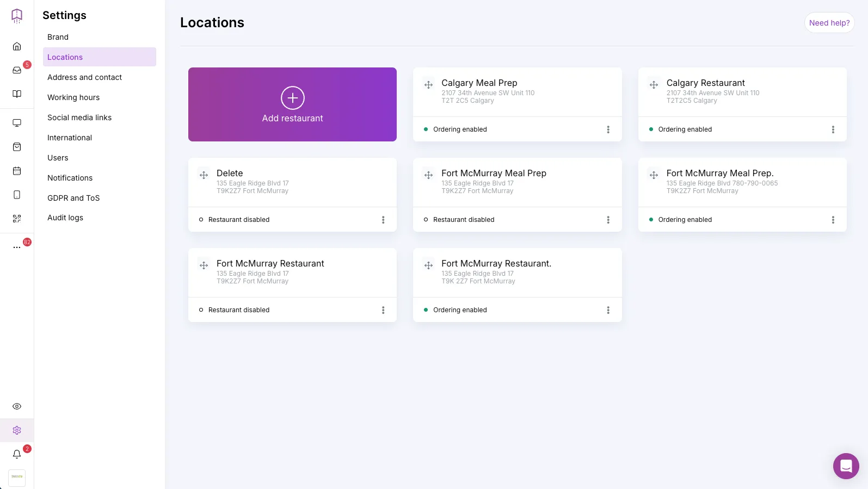Open the inbox icon with badge 5

17,70
